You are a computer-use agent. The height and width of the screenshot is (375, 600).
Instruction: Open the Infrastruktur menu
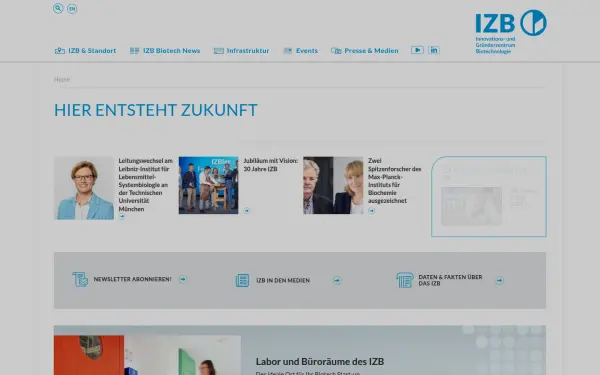[248, 51]
